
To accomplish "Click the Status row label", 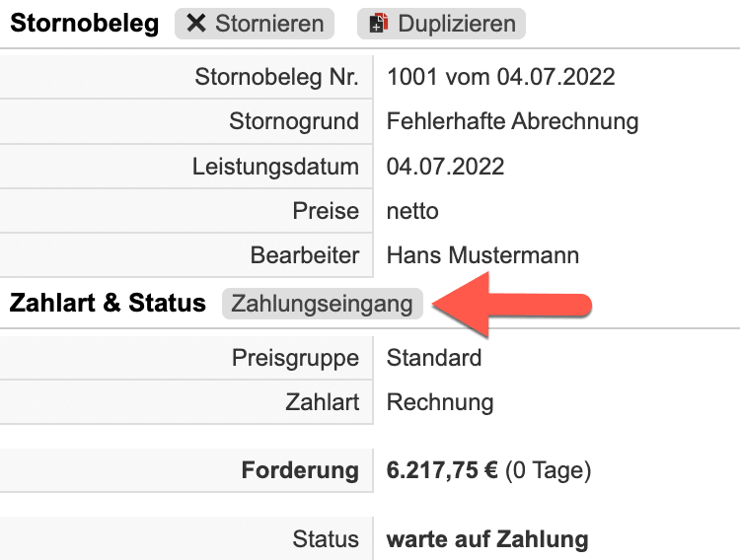I will click(326, 539).
